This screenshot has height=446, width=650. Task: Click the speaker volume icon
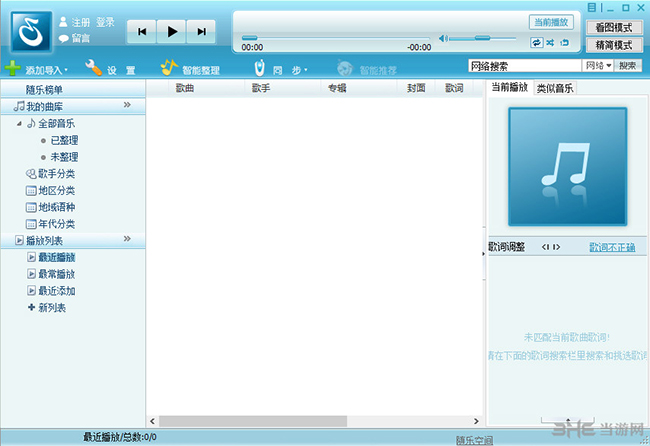coord(441,38)
